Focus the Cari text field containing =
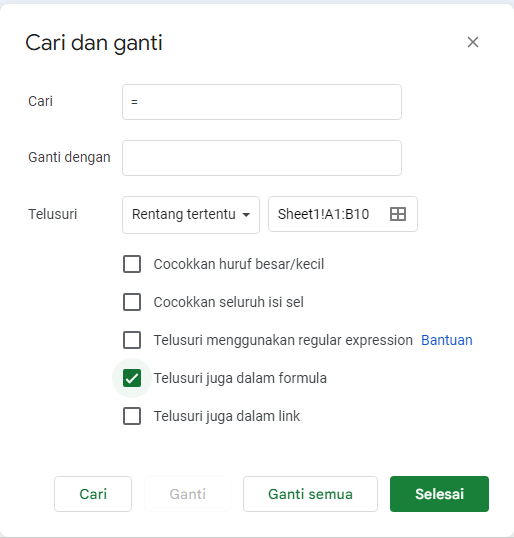514x538 pixels. (262, 102)
